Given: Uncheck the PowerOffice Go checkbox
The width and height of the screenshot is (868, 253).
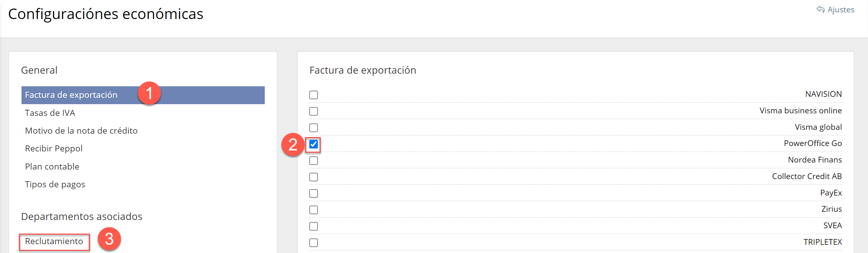Looking at the screenshot, I should (313, 144).
